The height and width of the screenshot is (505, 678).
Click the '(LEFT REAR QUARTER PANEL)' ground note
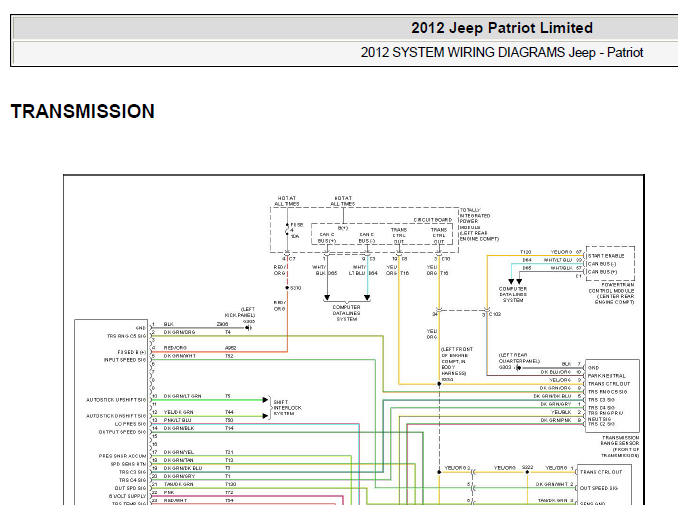point(519,358)
